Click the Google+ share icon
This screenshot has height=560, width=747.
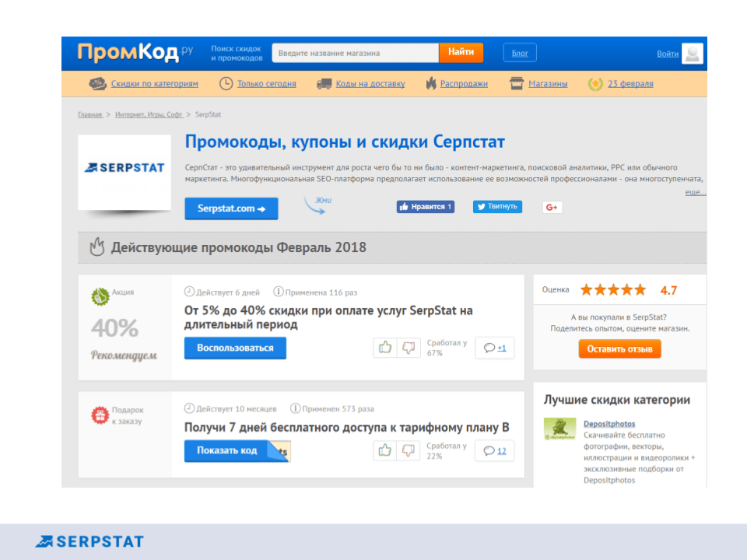552,207
